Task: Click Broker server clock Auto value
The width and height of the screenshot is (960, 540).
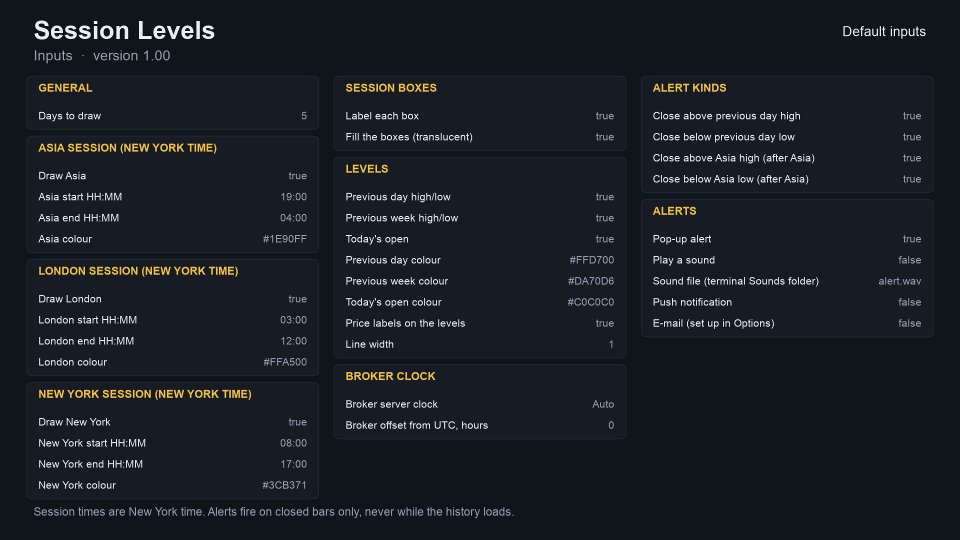Action: point(603,404)
